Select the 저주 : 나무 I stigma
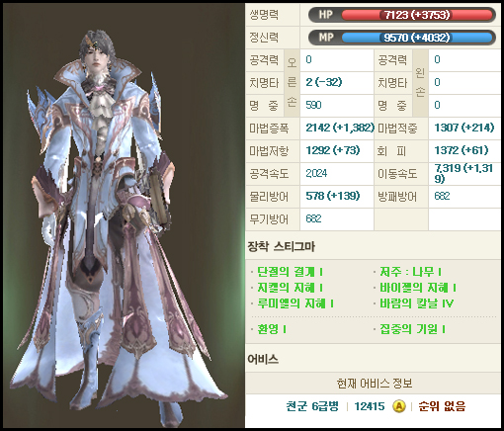Viewport: 504px width, 431px height. 410,272
